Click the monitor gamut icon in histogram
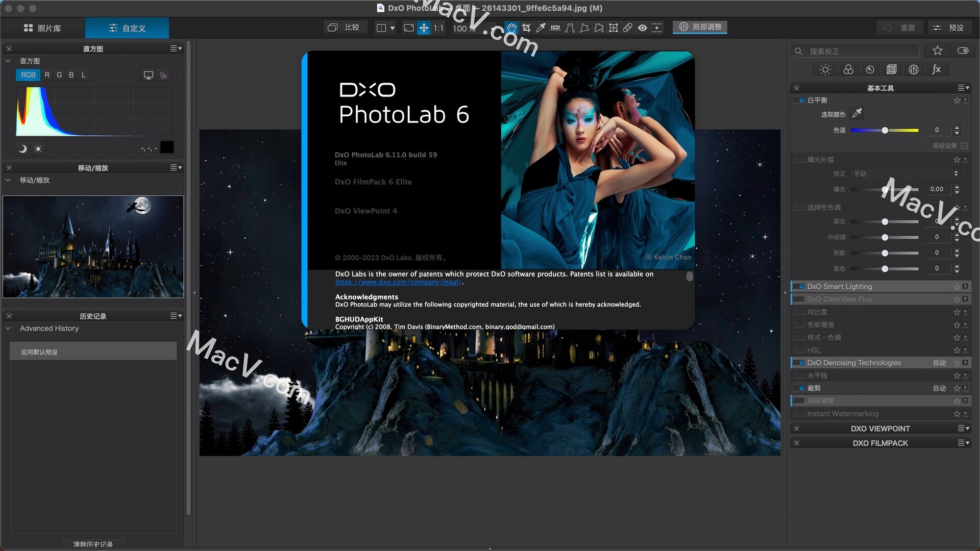 pos(148,75)
